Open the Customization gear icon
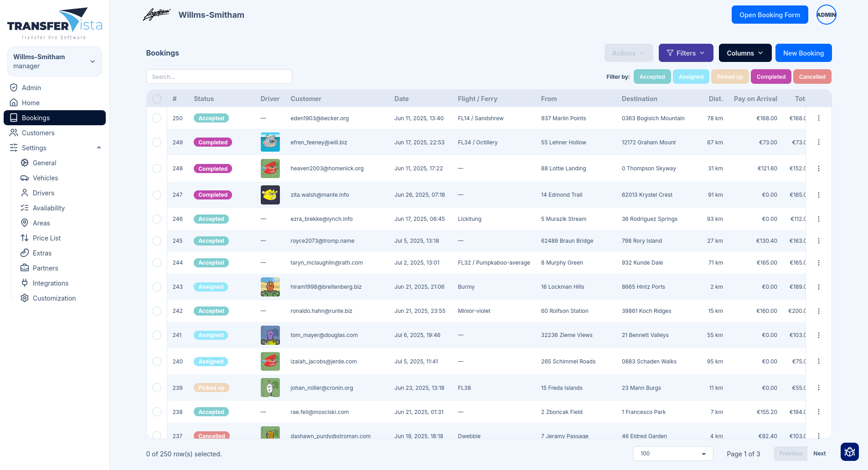 [x=25, y=298]
